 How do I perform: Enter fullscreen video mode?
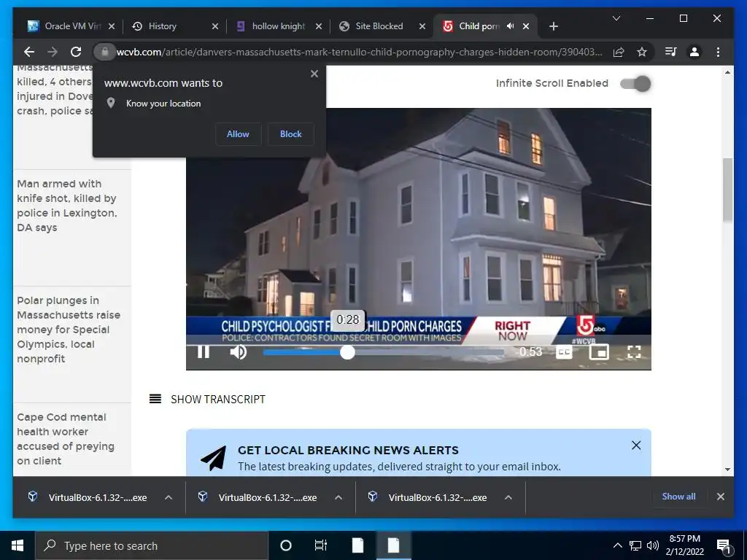[x=634, y=352]
